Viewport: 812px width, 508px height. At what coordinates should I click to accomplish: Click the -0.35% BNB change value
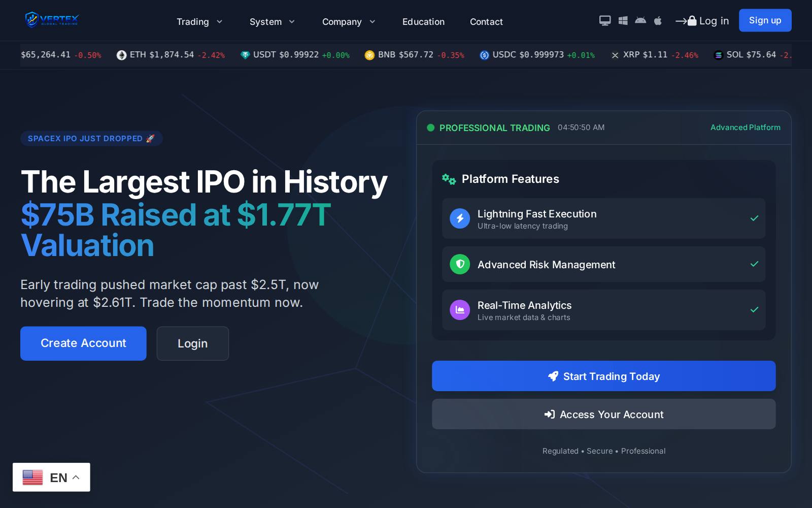coord(451,55)
